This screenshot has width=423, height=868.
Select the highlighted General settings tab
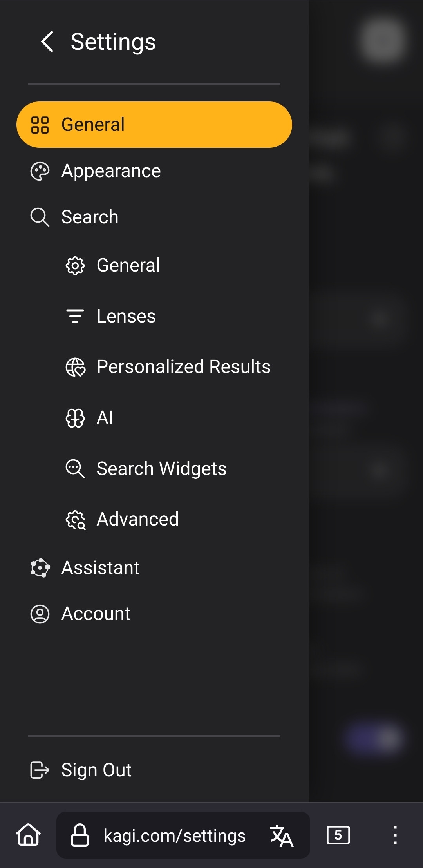(154, 125)
